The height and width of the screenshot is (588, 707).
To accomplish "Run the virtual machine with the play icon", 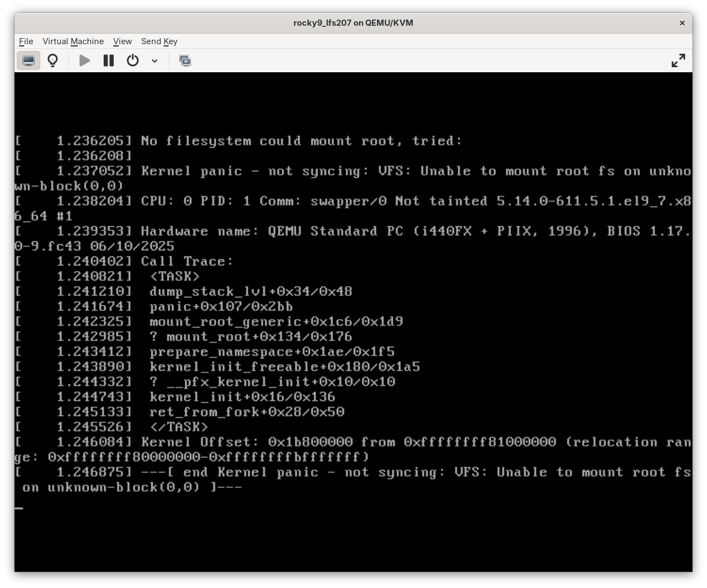I will [84, 60].
